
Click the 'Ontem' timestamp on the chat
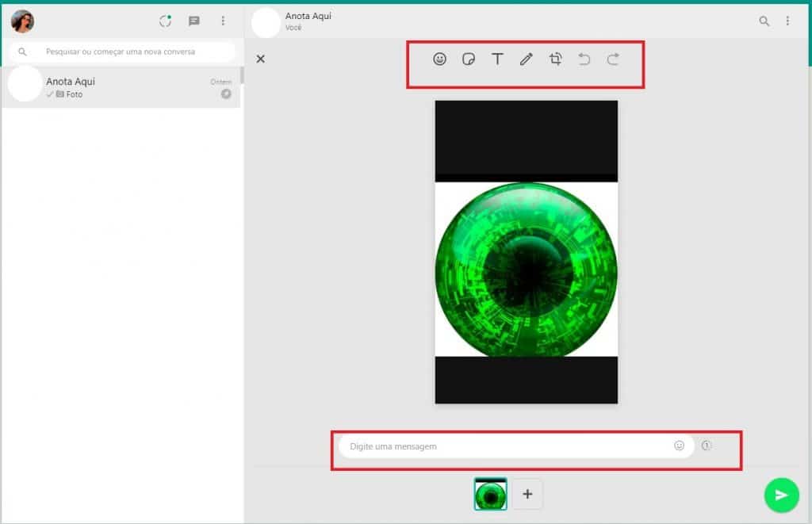tap(221, 82)
